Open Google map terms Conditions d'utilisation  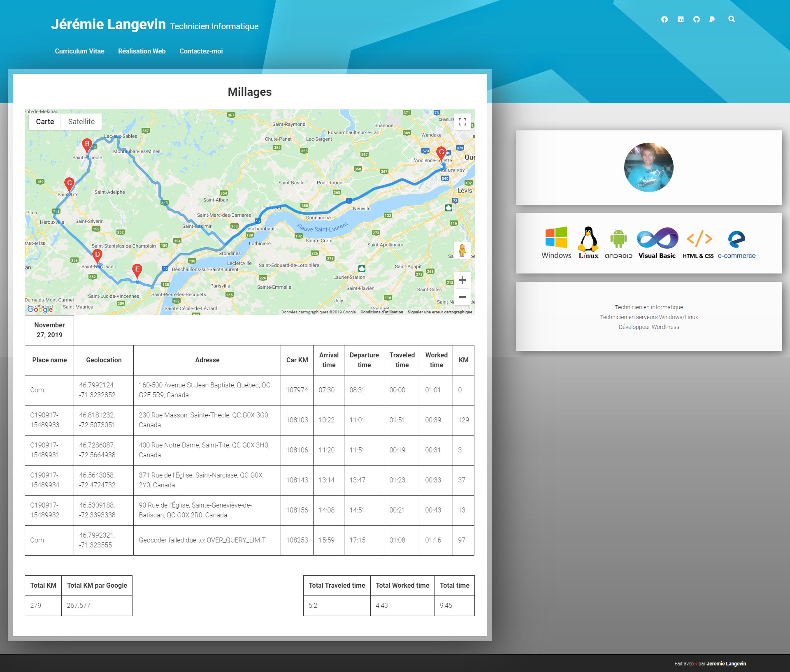(381, 312)
